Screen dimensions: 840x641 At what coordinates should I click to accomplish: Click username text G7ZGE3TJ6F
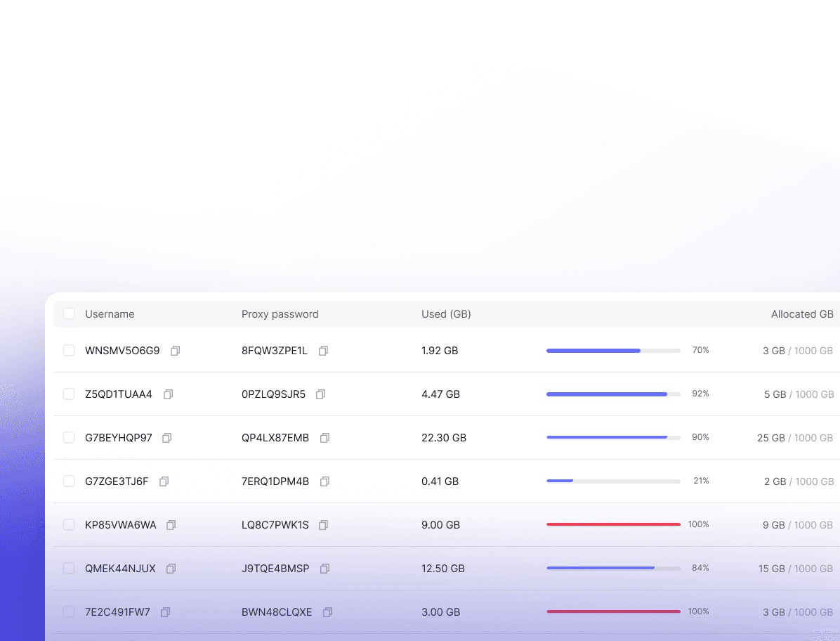[117, 481]
